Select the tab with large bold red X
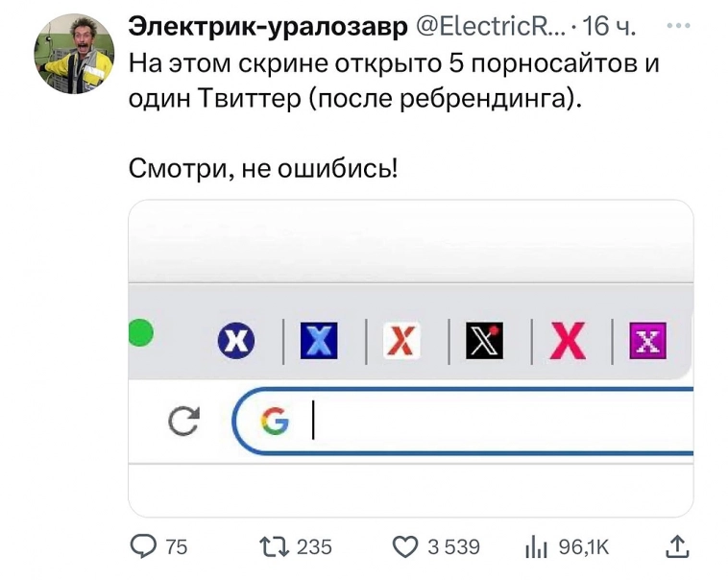Screen dimensions: 728x580 coord(567,340)
